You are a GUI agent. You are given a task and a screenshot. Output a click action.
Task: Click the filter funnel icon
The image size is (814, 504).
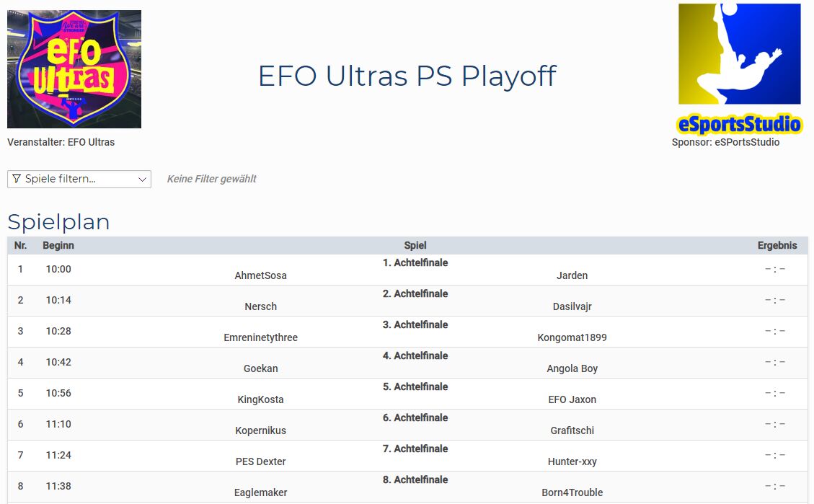pos(17,179)
